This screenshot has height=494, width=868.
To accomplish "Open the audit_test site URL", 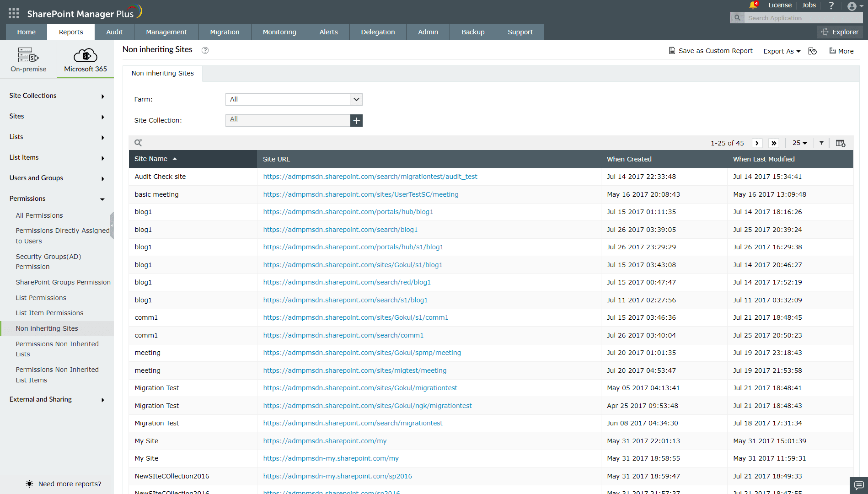I will [x=370, y=177].
